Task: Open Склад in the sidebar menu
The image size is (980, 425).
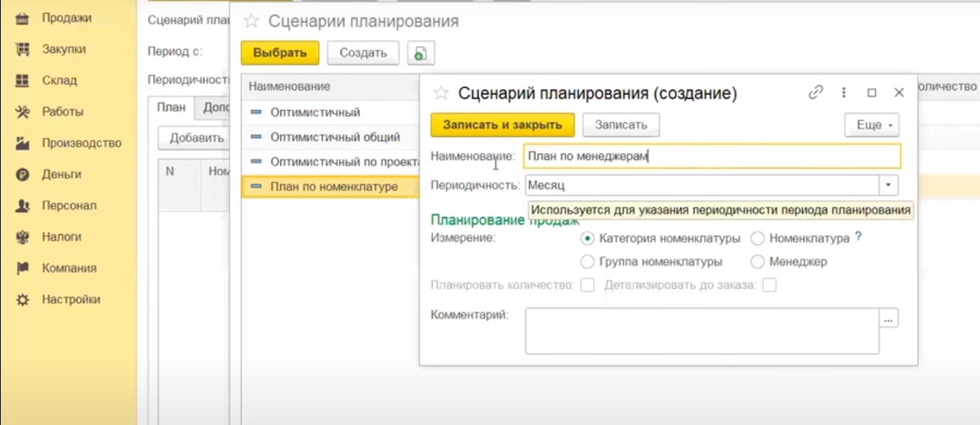Action: (60, 81)
